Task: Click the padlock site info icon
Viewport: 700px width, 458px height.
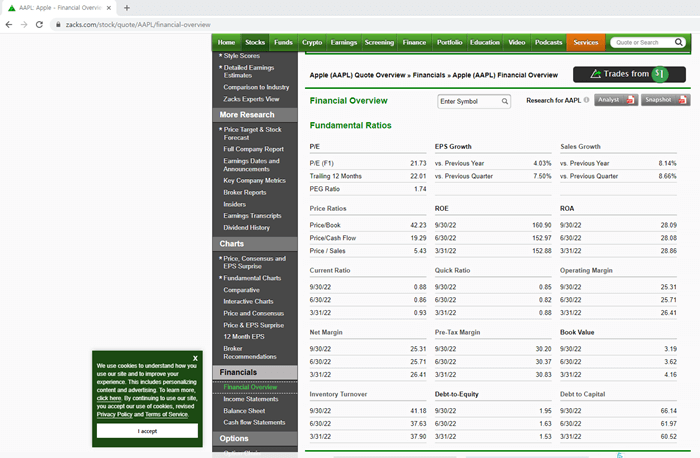Action: [x=58, y=25]
